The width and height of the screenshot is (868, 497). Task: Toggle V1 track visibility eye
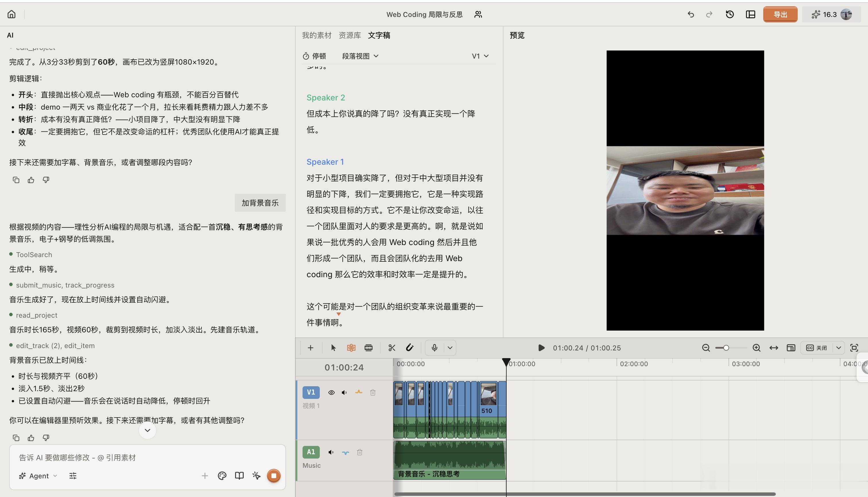click(331, 393)
